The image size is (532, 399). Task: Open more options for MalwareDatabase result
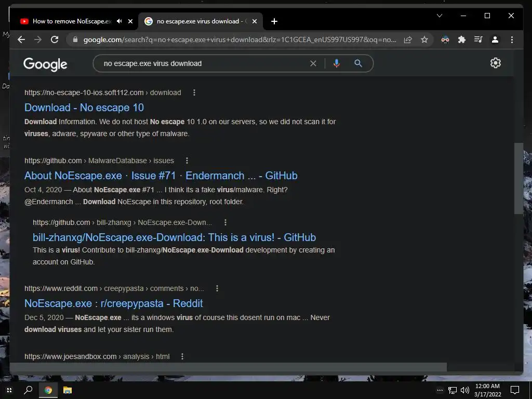[187, 161]
